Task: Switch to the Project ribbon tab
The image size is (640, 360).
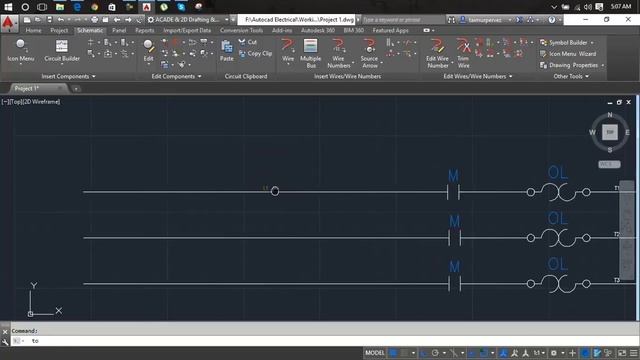Action: click(59, 31)
